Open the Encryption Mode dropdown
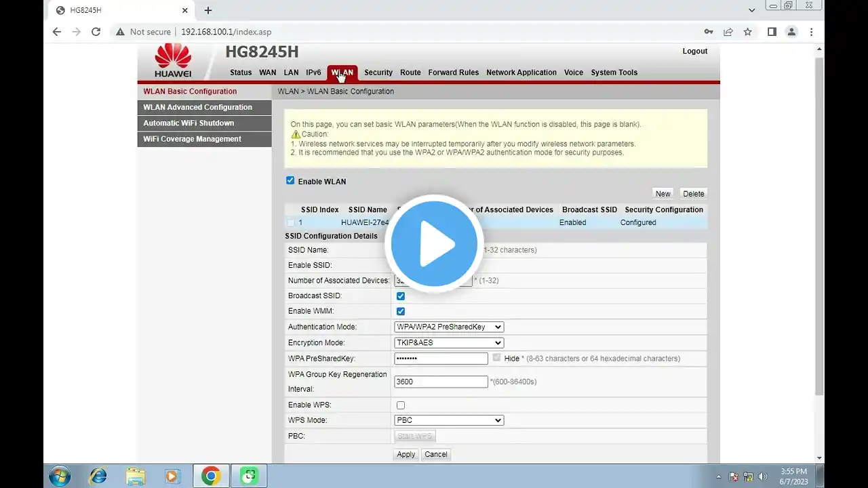Image resolution: width=868 pixels, height=488 pixels. [449, 342]
